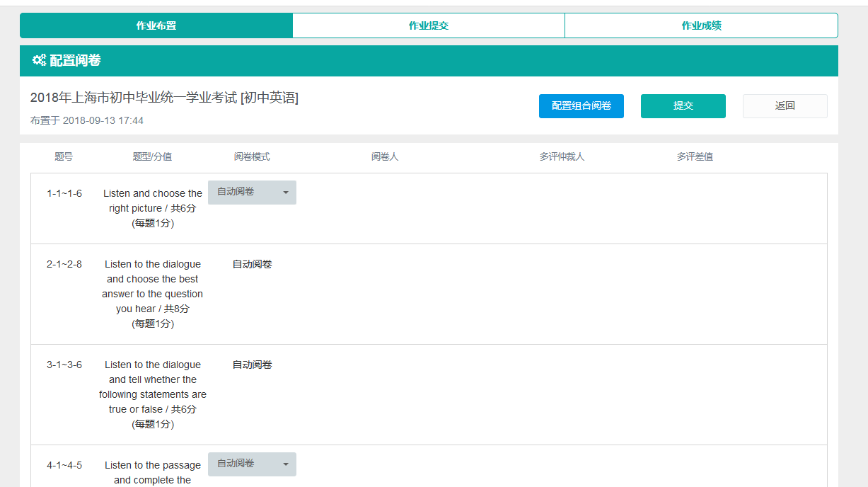Open the 自动阅卷 dropdown for question 1-1~1-6
Viewport: 868px width, 487px height.
pyautogui.click(x=252, y=193)
